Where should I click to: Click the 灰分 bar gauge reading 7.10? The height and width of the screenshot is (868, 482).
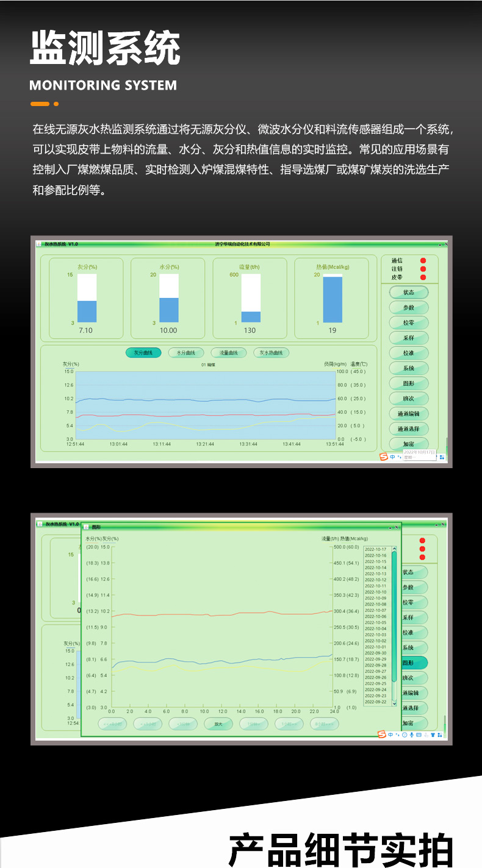click(x=87, y=299)
